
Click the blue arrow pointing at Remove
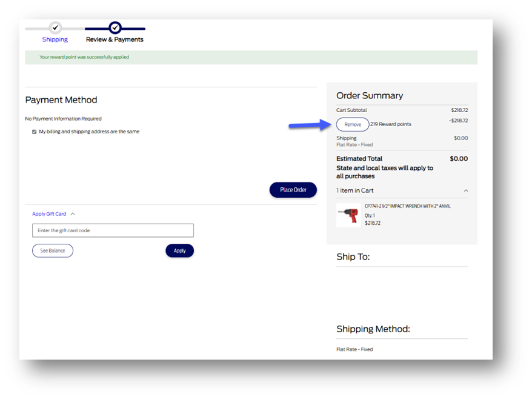click(310, 125)
